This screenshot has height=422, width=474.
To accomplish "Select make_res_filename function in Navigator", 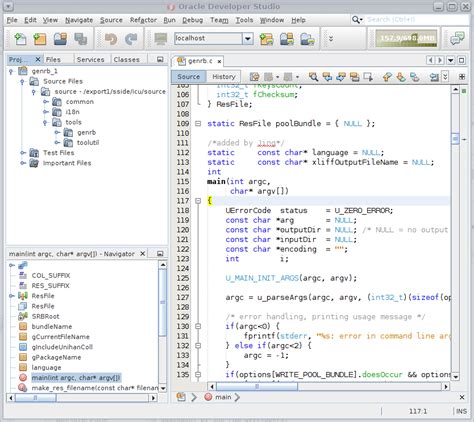I will (95, 388).
